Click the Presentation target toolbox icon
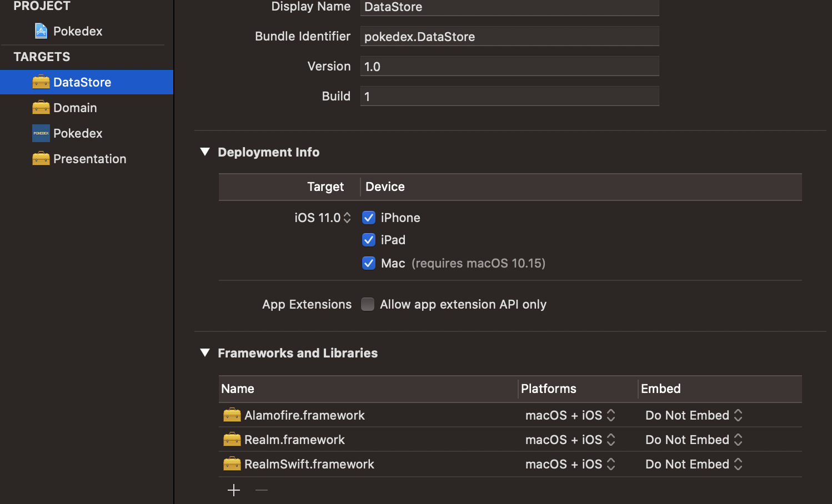The height and width of the screenshot is (504, 832). (41, 158)
